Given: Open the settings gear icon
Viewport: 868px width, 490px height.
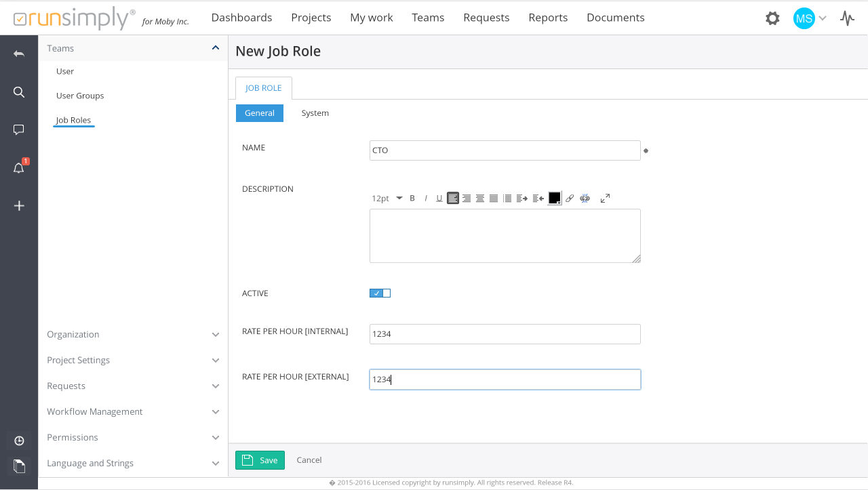Looking at the screenshot, I should [x=772, y=18].
